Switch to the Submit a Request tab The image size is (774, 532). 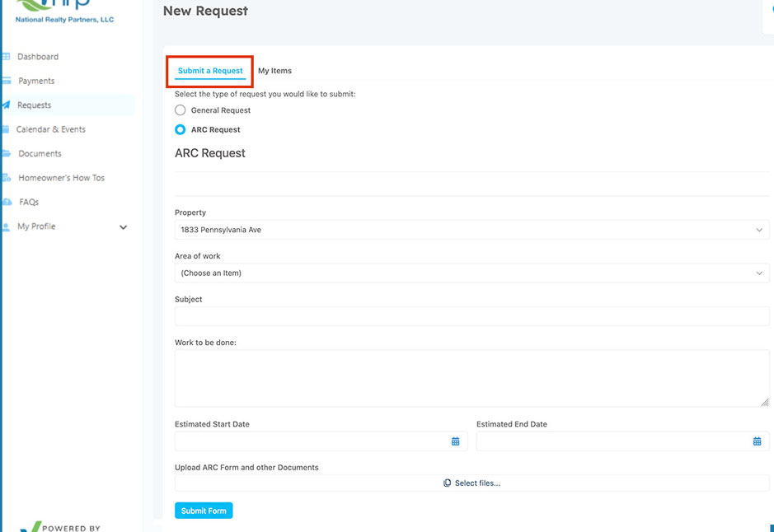coord(210,71)
